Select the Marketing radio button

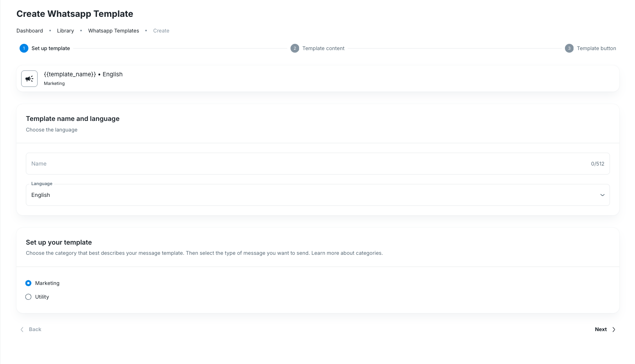(x=28, y=283)
